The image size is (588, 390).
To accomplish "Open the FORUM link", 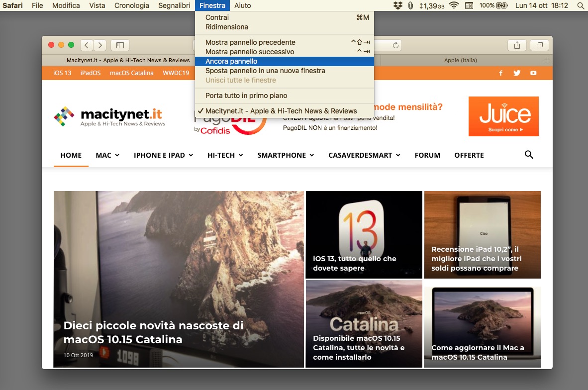I will (427, 155).
